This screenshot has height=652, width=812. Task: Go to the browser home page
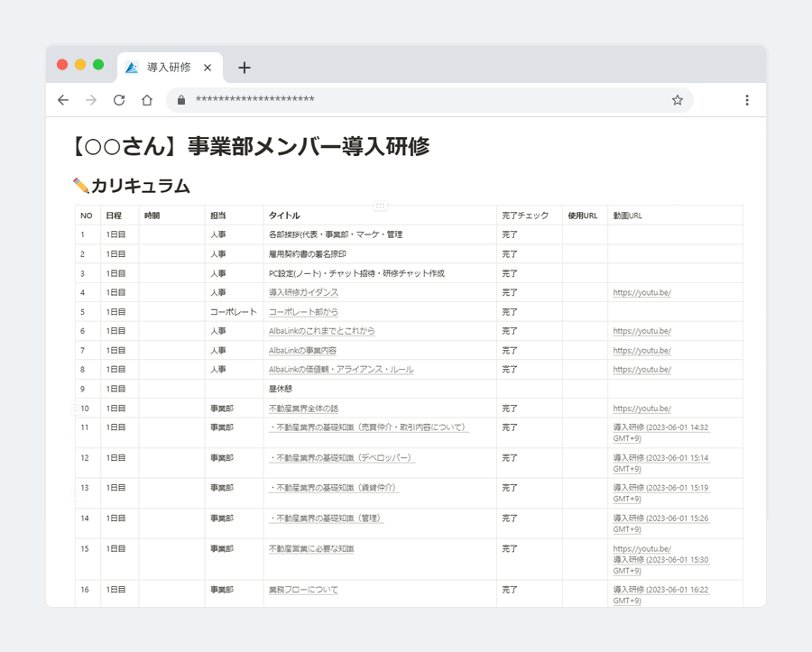[x=147, y=100]
